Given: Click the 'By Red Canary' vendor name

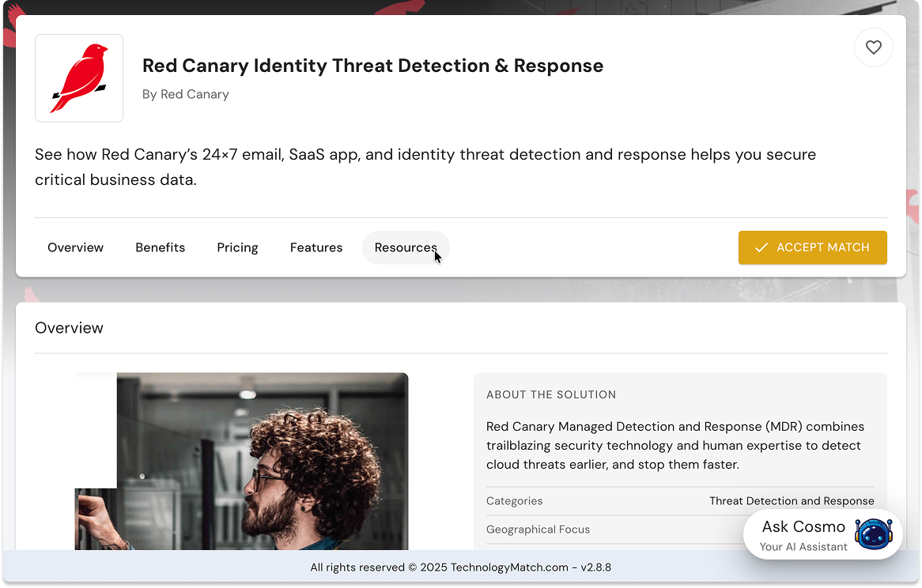Looking at the screenshot, I should pos(186,95).
